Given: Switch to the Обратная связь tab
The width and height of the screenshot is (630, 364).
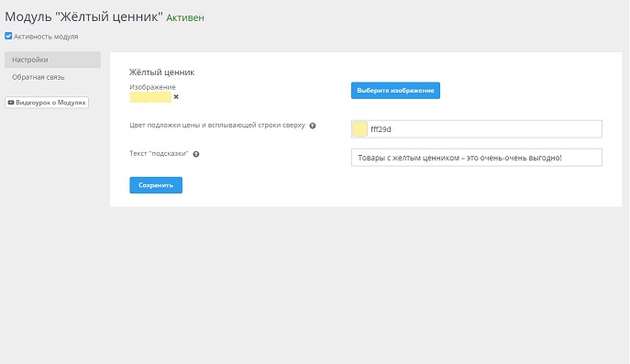Looking at the screenshot, I should coord(39,77).
